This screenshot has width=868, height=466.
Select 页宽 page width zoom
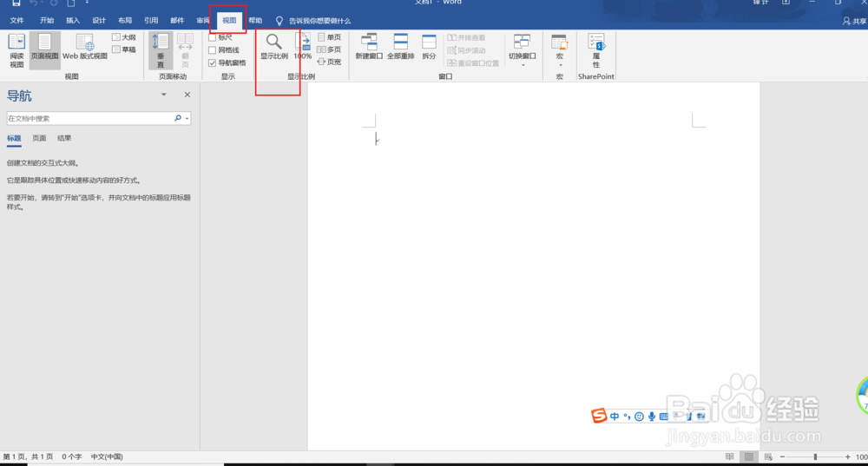(x=329, y=62)
